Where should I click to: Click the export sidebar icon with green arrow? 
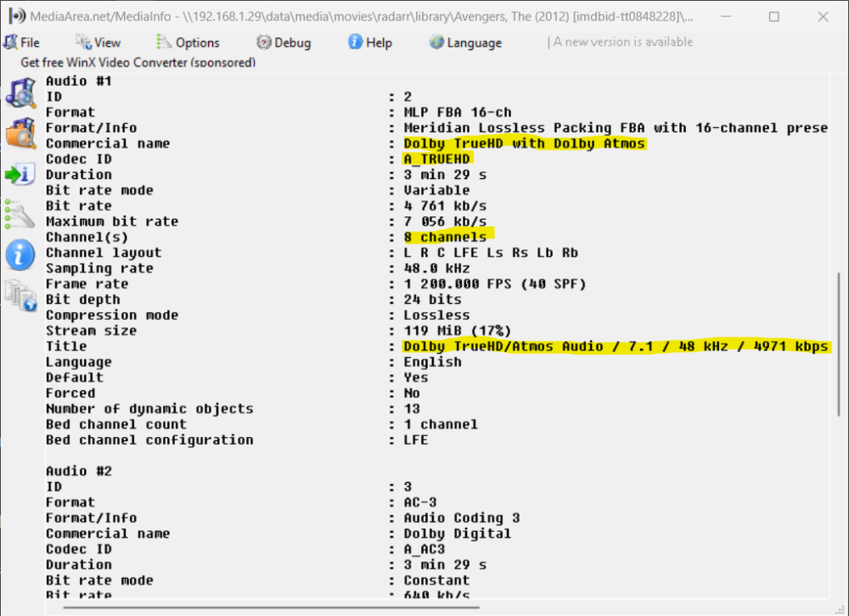pos(20,174)
